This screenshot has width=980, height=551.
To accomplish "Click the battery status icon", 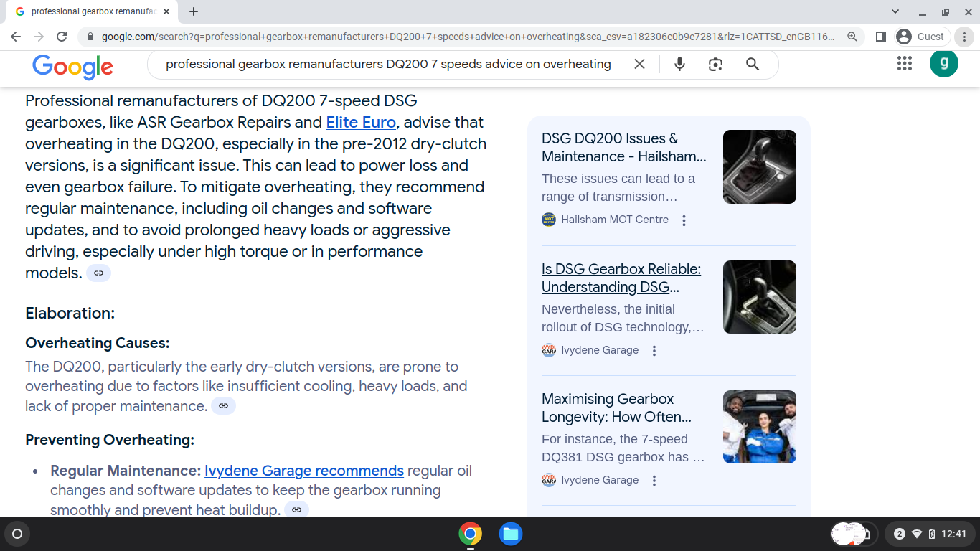I will point(932,534).
